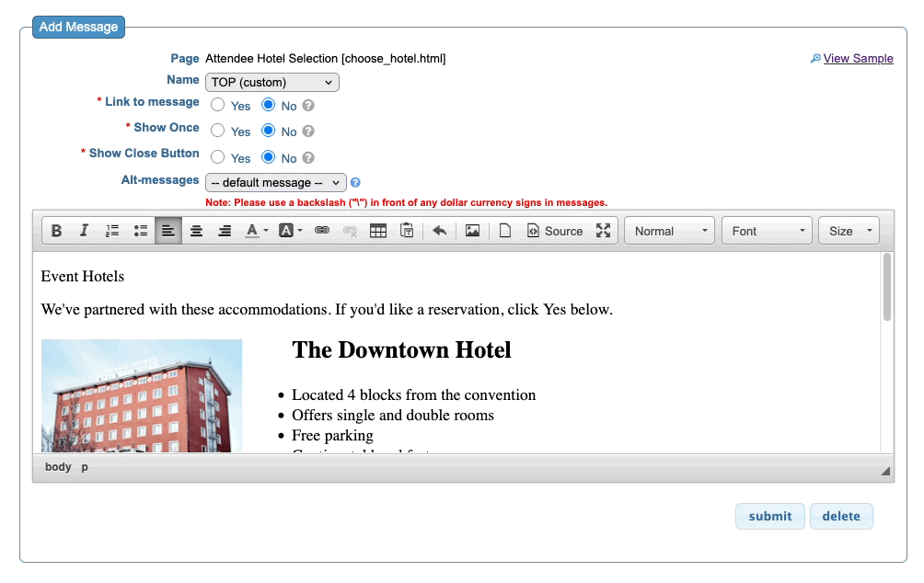Click the page name 'Attendee Hotel Selection [choose_hotel.html]'

click(325, 58)
